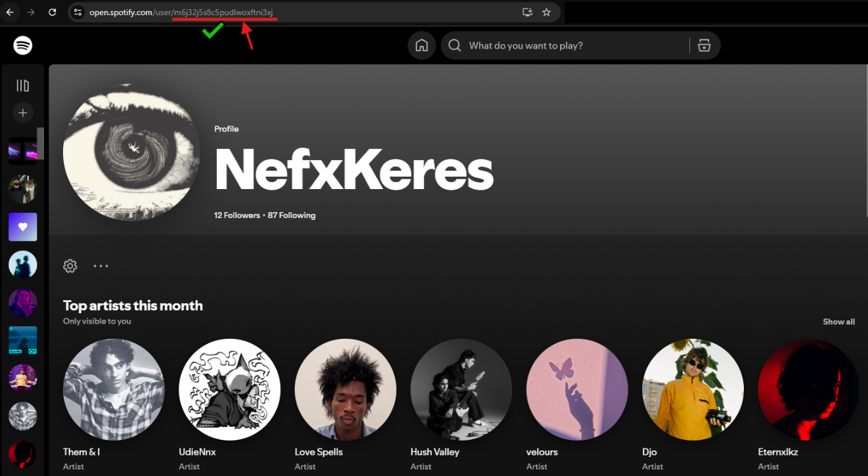Click the eye profile picture
The height and width of the screenshot is (476, 868).
[131, 152]
